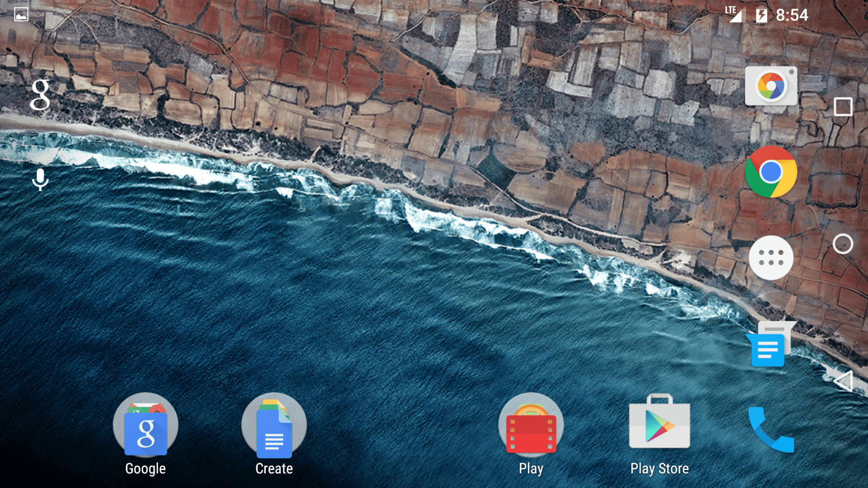Expand the Google apps folder

(x=145, y=425)
